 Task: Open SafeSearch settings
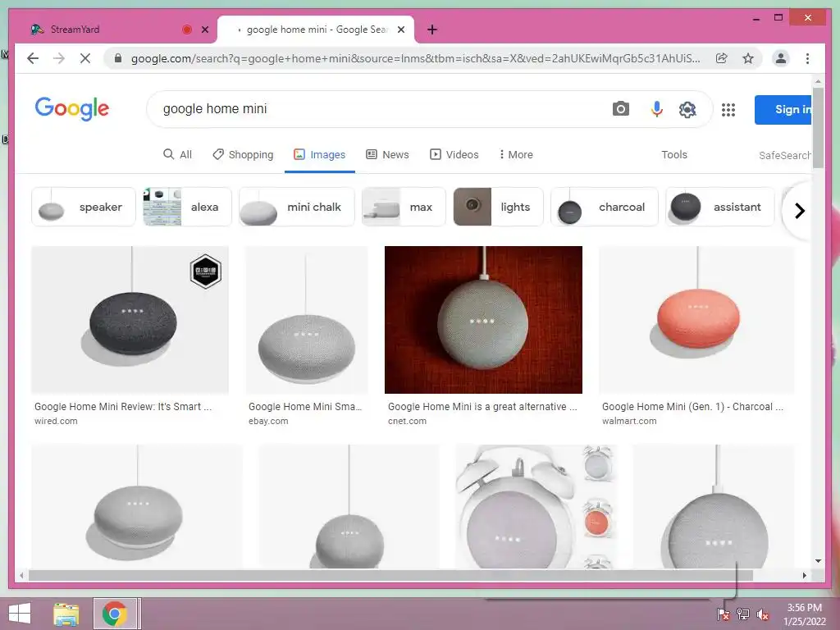784,155
